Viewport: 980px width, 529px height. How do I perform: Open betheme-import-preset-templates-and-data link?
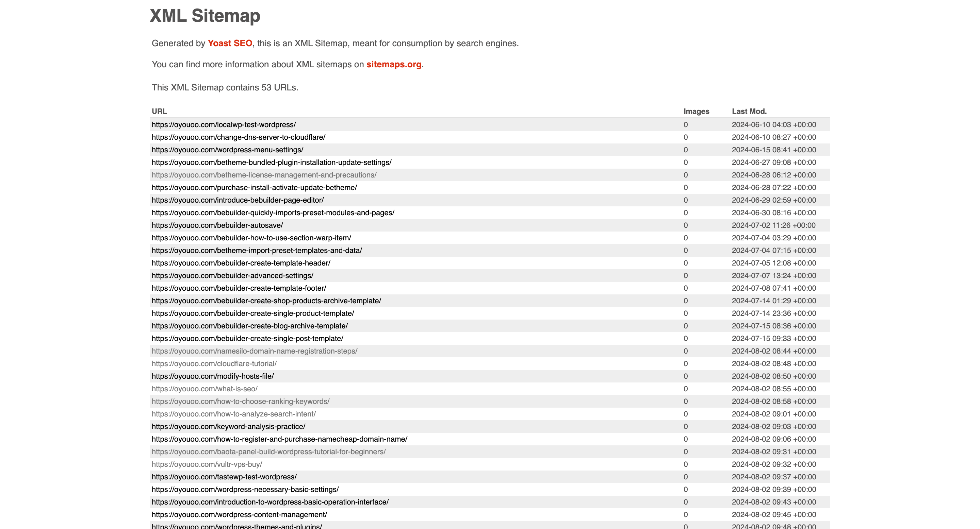coord(257,251)
